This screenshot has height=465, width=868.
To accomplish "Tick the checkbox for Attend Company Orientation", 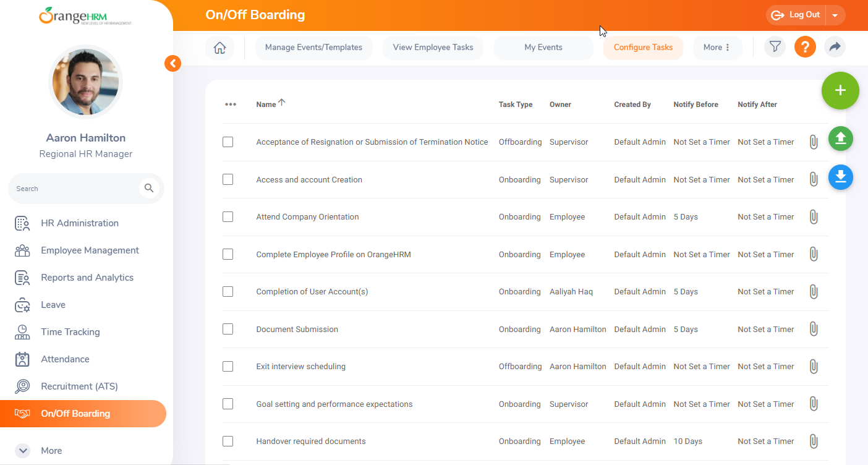I will click(228, 217).
